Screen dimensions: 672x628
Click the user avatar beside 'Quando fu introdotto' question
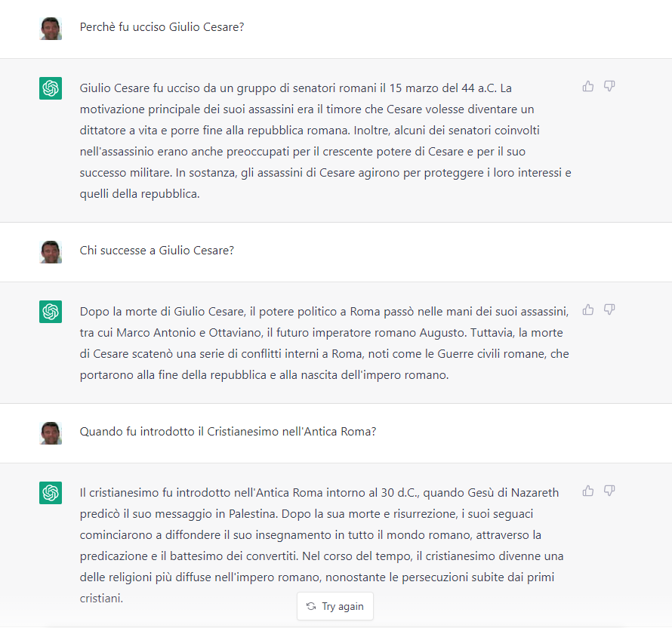tap(51, 433)
